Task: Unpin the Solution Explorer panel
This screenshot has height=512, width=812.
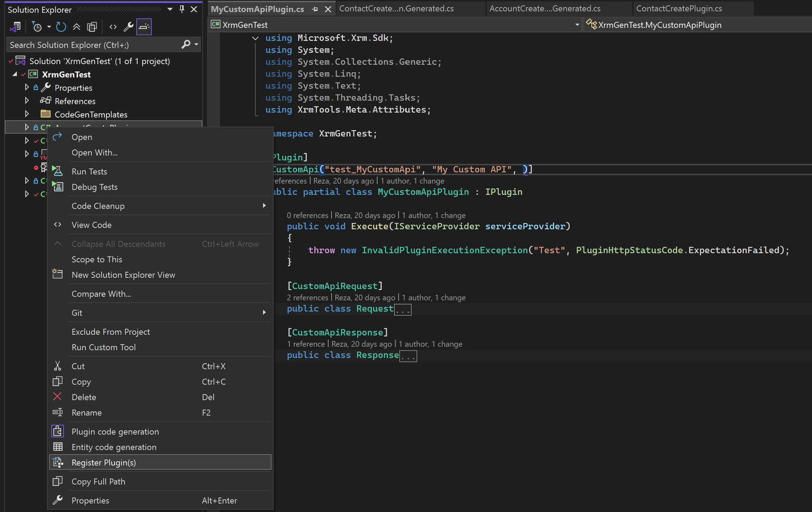Action: [x=181, y=9]
